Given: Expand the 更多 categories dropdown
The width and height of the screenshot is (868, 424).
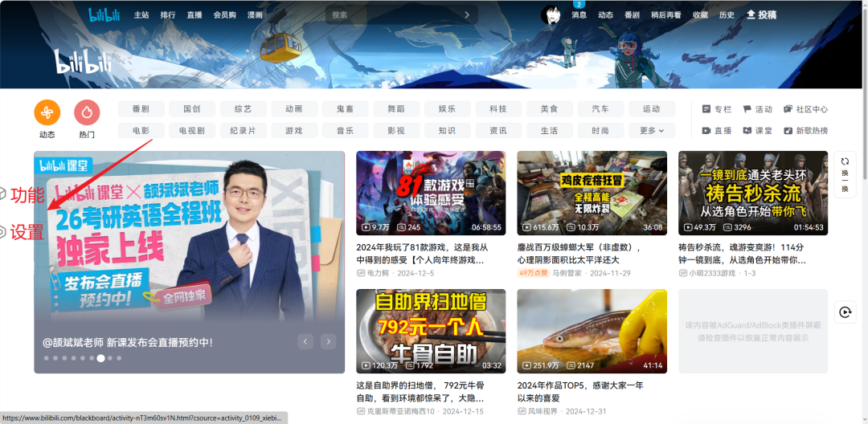Looking at the screenshot, I should [x=652, y=131].
